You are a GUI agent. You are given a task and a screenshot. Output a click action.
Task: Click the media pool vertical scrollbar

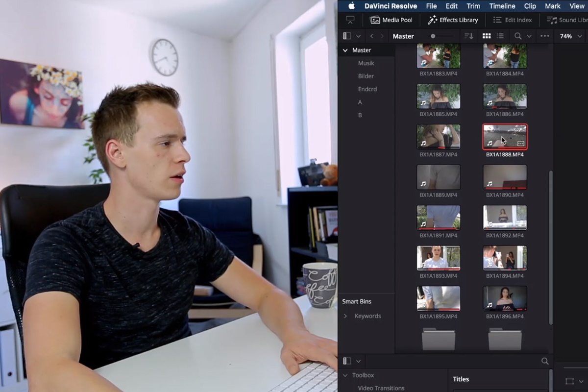click(550, 247)
